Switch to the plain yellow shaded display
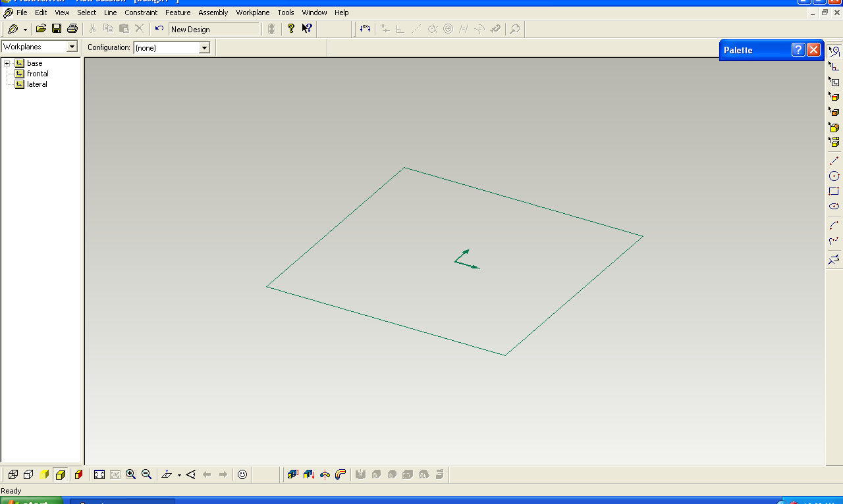Screen dimensions: 843x504 pos(45,474)
